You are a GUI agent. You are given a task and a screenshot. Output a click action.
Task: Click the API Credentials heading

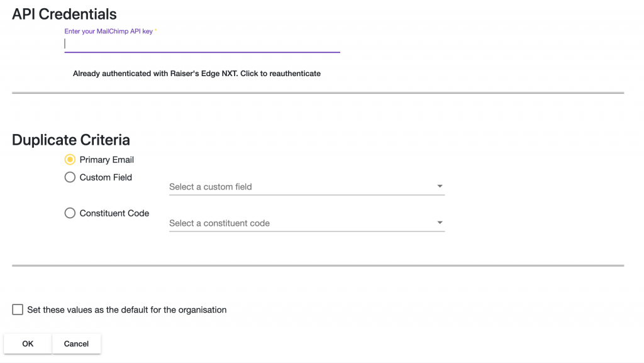(x=65, y=14)
